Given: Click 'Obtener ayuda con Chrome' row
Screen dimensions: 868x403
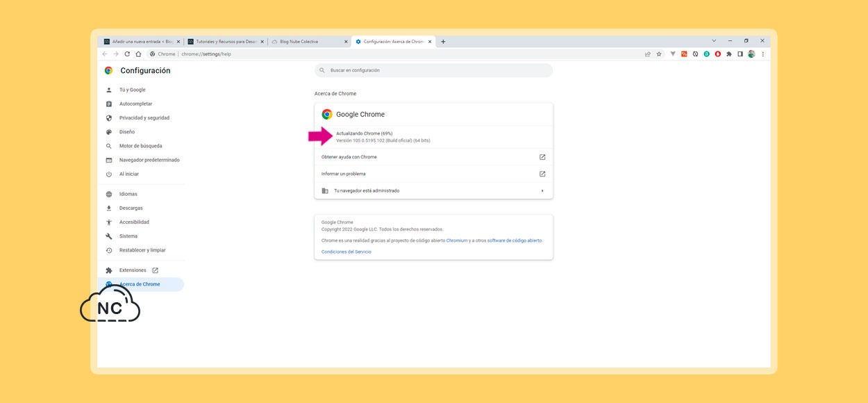Looking at the screenshot, I should 433,157.
